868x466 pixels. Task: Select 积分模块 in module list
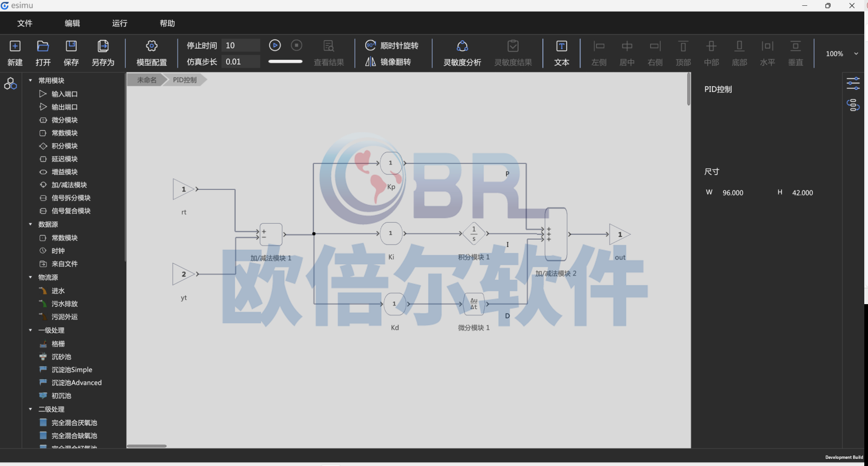tap(64, 146)
